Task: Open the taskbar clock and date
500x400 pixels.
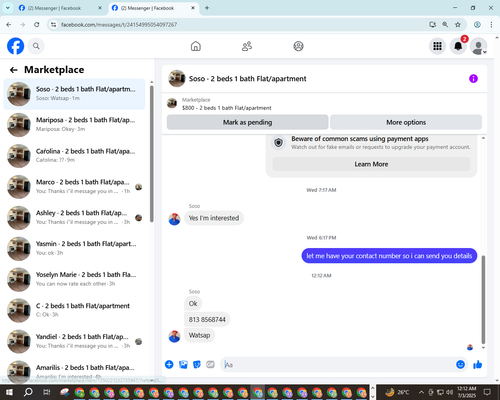Action: coord(467,392)
